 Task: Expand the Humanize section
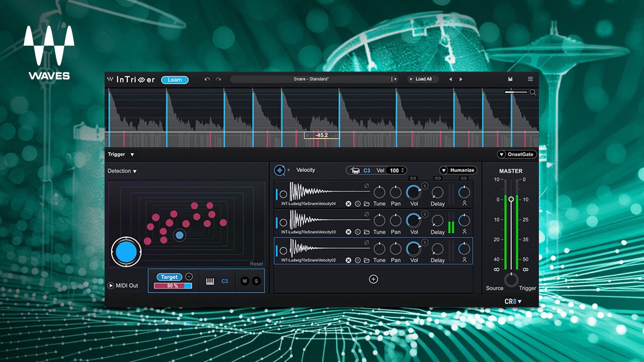[x=458, y=170]
